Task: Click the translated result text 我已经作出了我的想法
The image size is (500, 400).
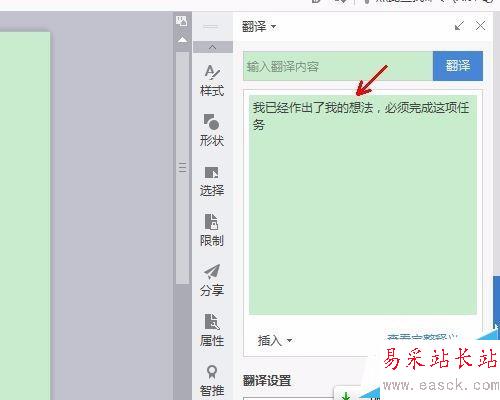Action: [x=313, y=108]
